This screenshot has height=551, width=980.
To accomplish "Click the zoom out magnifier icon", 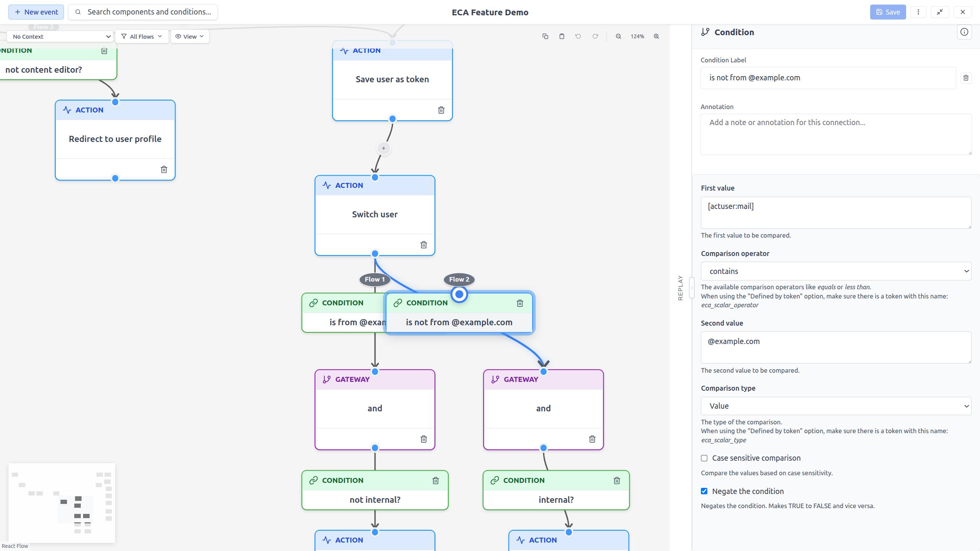I will (618, 36).
